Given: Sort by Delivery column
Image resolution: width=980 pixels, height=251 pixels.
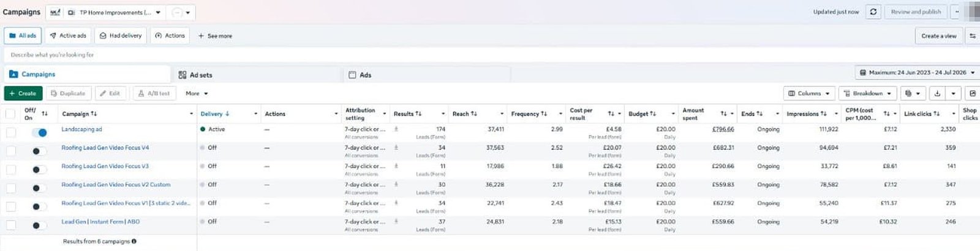Looking at the screenshot, I should point(227,114).
